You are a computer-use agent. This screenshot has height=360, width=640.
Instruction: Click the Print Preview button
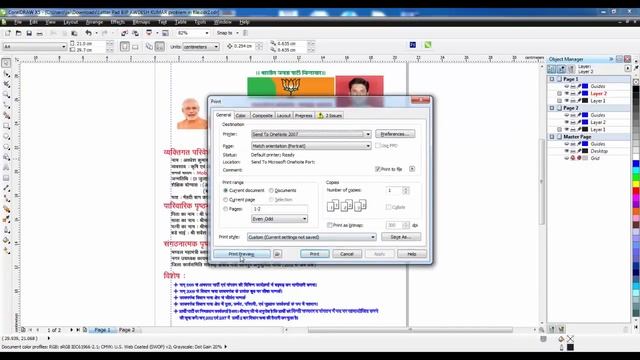pyautogui.click(x=242, y=254)
